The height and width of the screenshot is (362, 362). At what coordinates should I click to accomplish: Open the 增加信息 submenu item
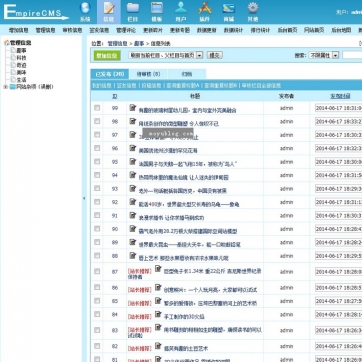(18, 30)
